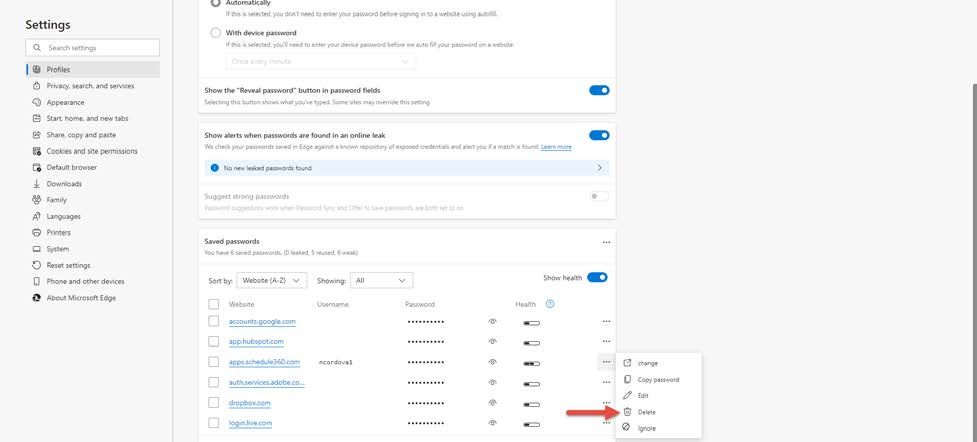Check the apps.schedule360.com checkbox
Viewport: 977px width, 442px height.
click(x=214, y=362)
